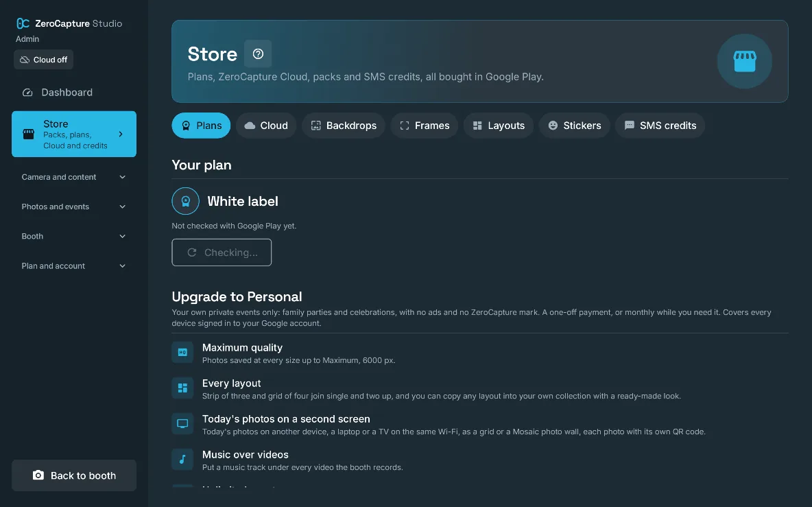
Task: Click the SMS credits chat bubble icon
Action: click(629, 126)
